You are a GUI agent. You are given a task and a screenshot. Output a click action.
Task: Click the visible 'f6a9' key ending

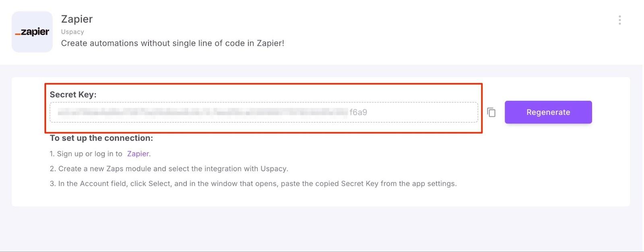coord(358,112)
